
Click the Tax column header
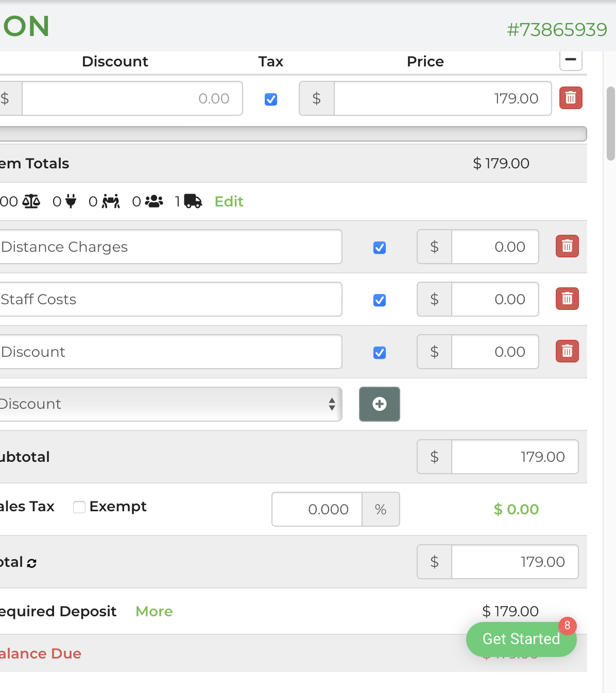271,61
